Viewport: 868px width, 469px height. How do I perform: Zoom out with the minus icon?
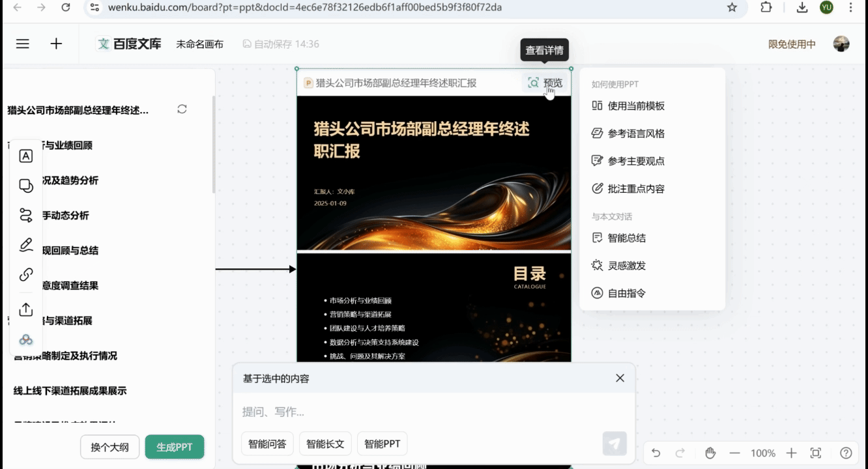734,453
